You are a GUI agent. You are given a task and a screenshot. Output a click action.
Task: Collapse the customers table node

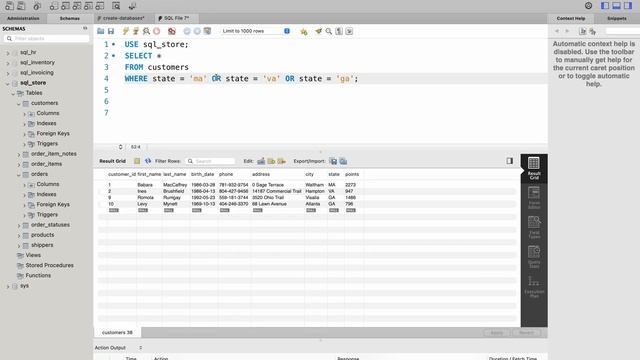[x=19, y=104]
